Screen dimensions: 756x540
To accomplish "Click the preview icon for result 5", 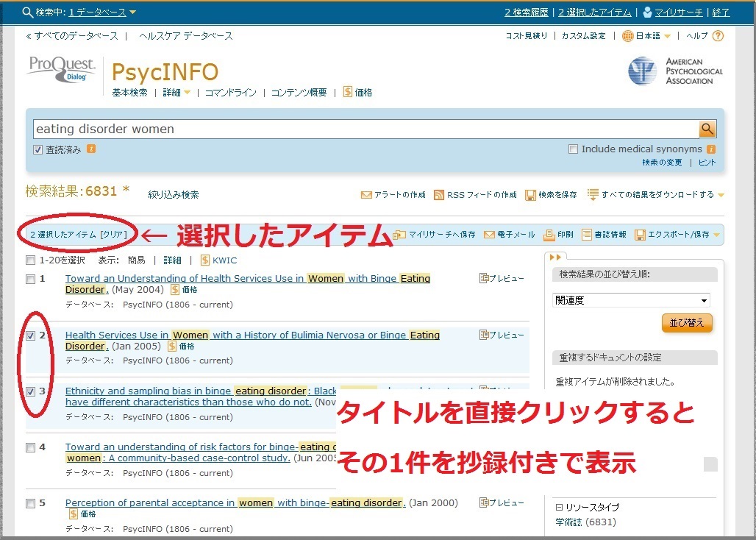I will point(484,502).
